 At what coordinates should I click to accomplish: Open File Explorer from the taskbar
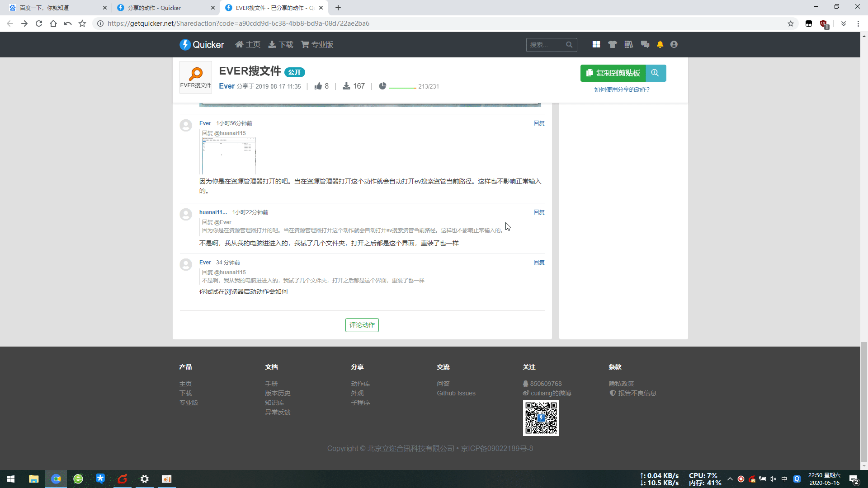(x=33, y=479)
